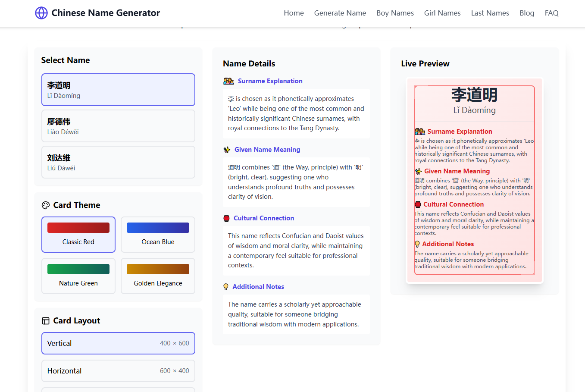Select the Nature Green theme
This screenshot has width=585, height=392.
pyautogui.click(x=78, y=276)
